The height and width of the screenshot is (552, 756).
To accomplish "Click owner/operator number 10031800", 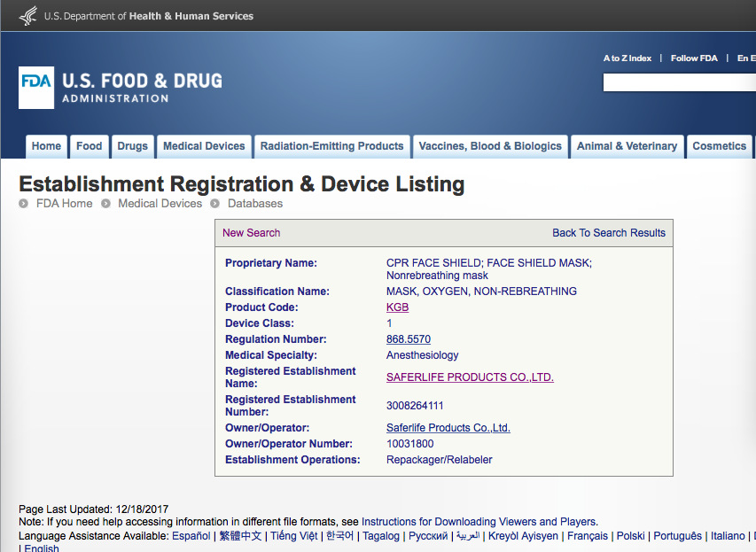I will point(409,444).
